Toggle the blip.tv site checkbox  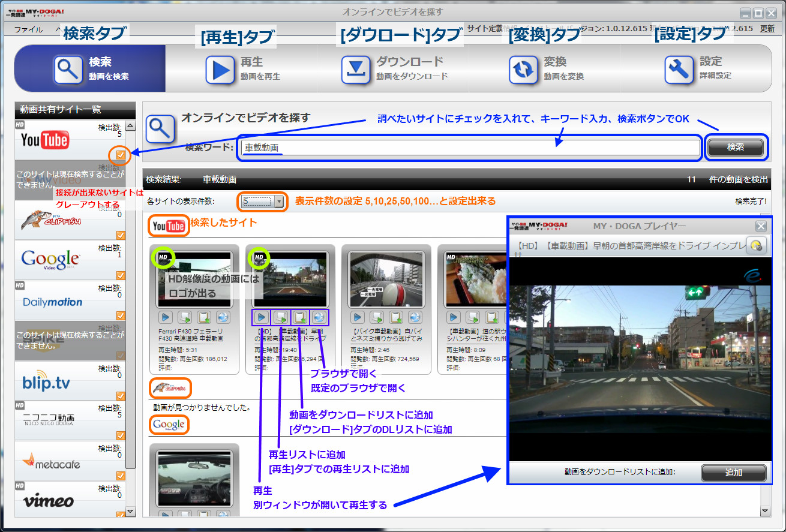click(x=121, y=395)
